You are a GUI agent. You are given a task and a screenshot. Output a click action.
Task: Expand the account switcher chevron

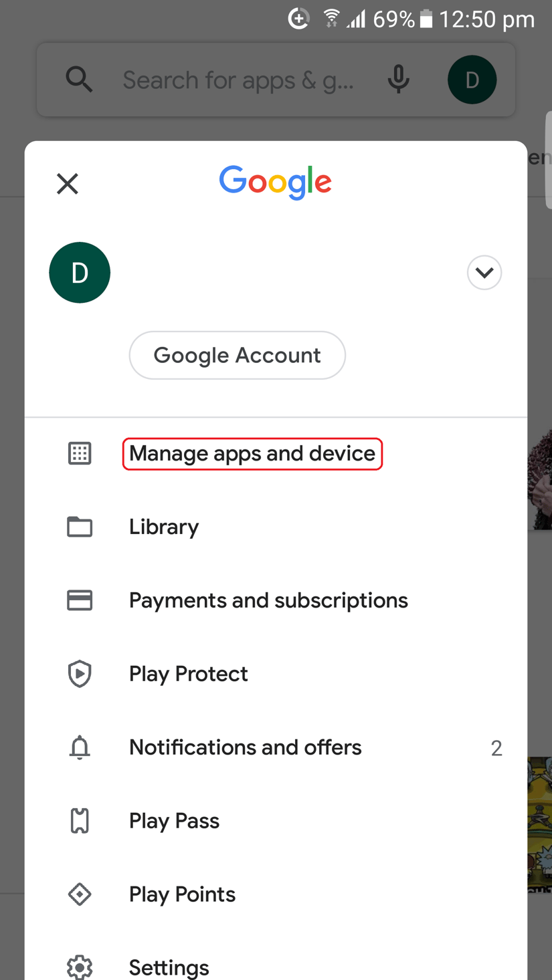coord(484,273)
